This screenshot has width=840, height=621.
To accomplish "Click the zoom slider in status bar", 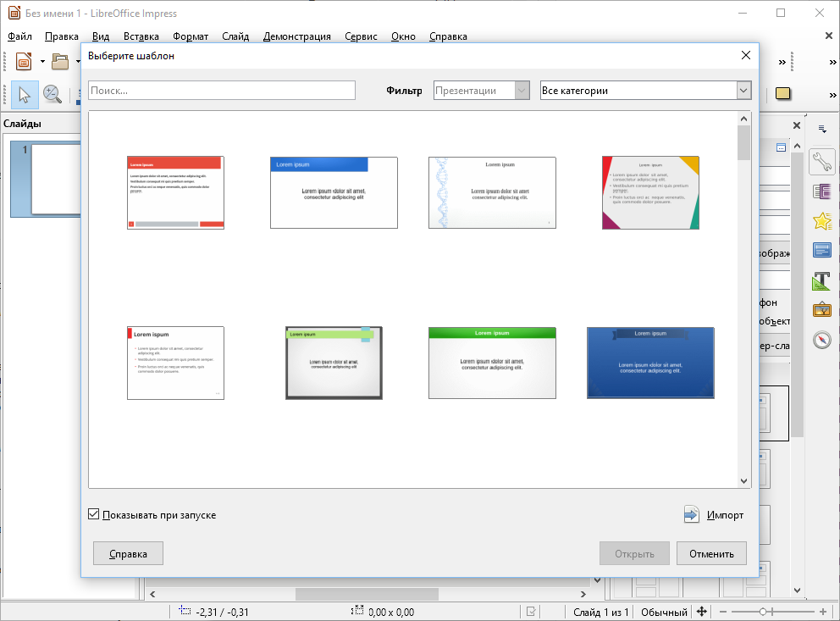I will pos(763,612).
